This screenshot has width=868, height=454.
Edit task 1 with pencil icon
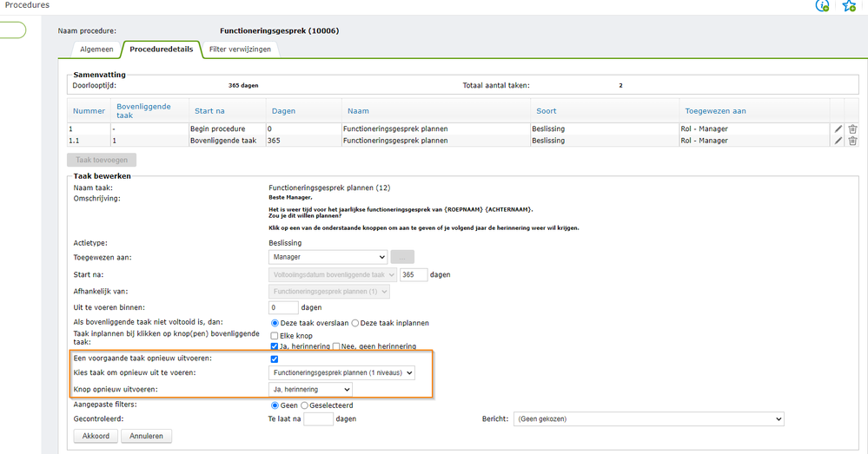838,128
